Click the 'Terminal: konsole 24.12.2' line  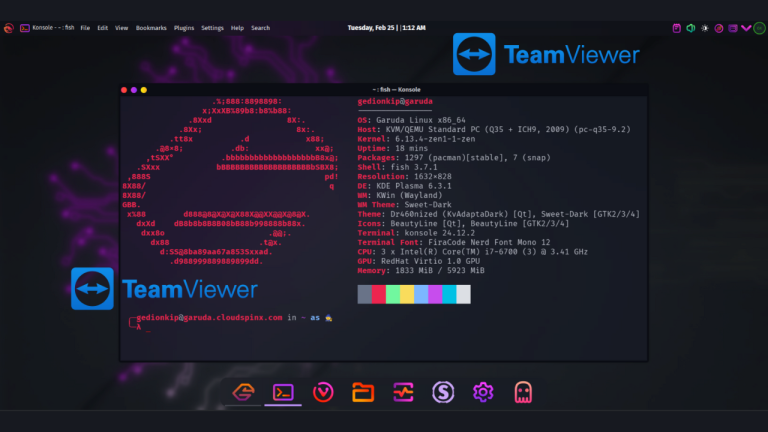click(x=416, y=233)
